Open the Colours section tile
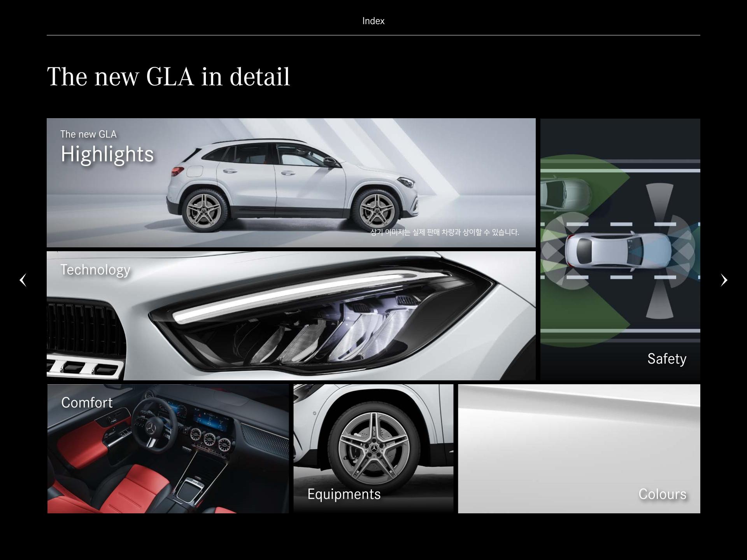 (579, 449)
